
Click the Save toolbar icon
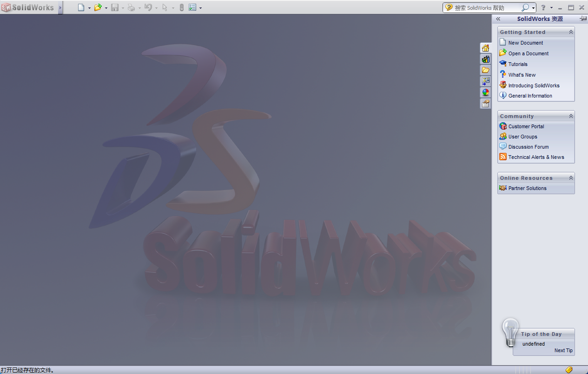115,7
